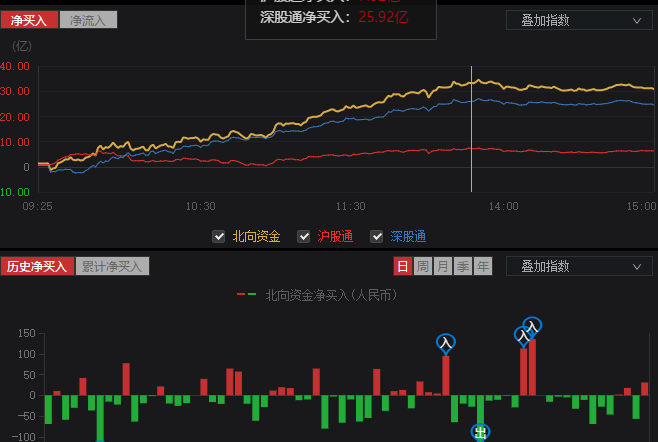Switch to the 净流入 tab
Image resolution: width=658 pixels, height=442 pixels.
coord(88,20)
